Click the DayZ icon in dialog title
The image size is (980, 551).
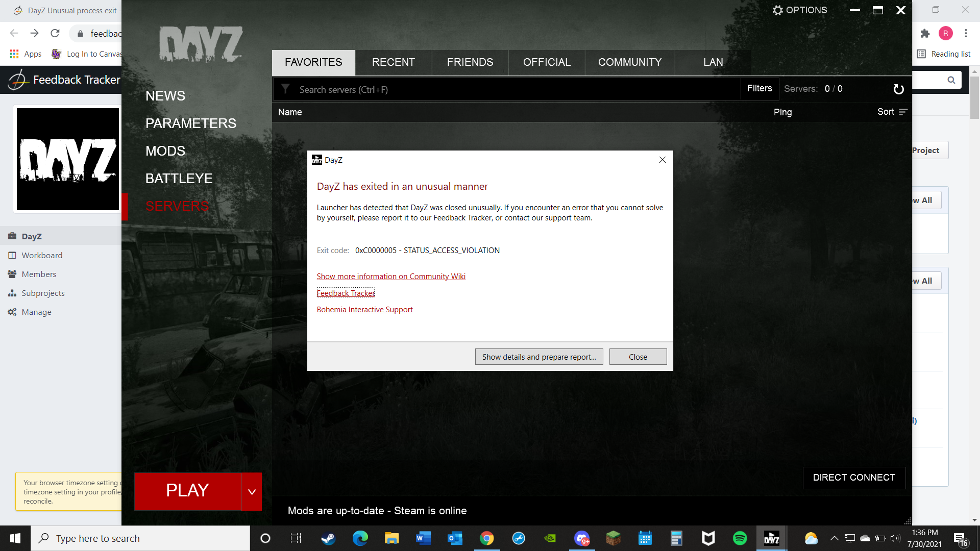317,160
